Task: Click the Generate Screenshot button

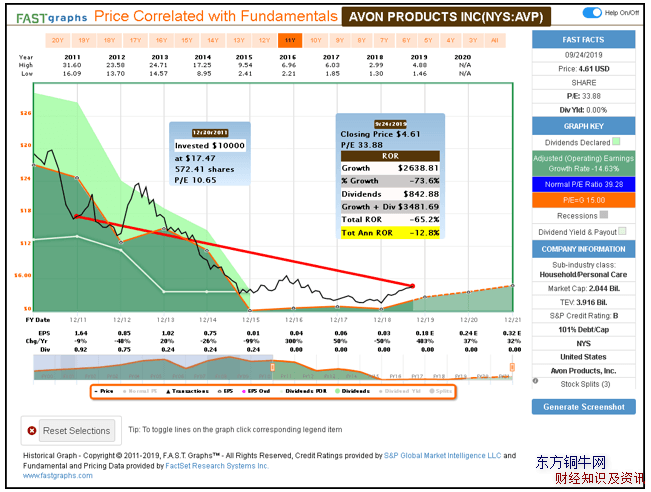Action: 583,407
